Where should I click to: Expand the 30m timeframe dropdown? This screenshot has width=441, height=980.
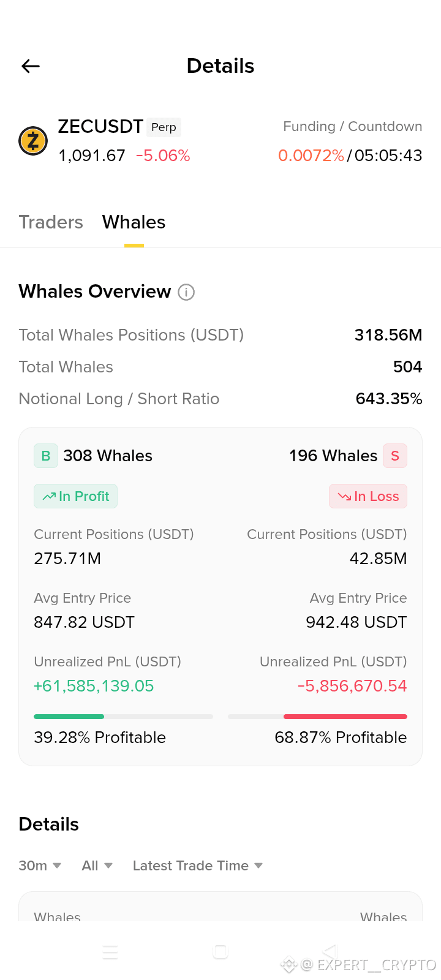coord(40,865)
